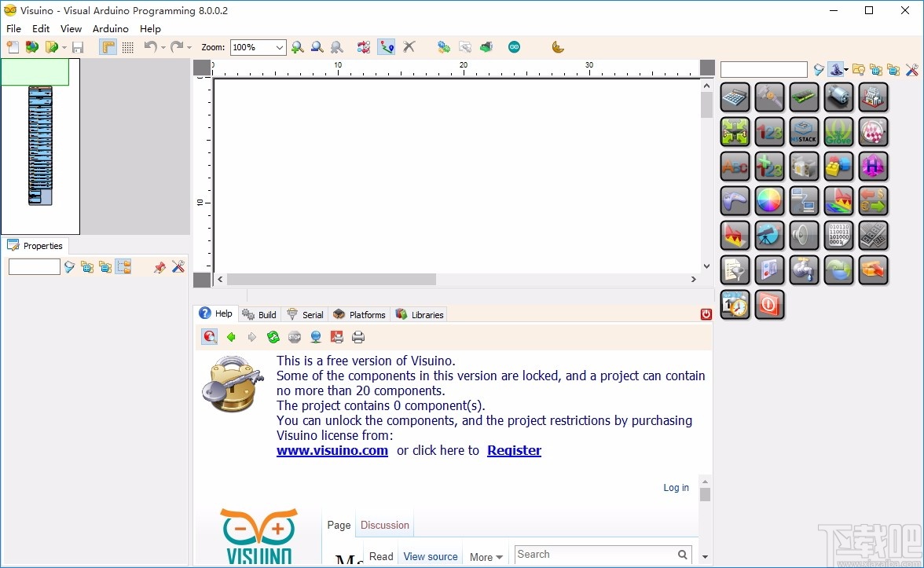Viewport: 924px width, 568px height.
Task: Print the help page
Action: tap(357, 336)
